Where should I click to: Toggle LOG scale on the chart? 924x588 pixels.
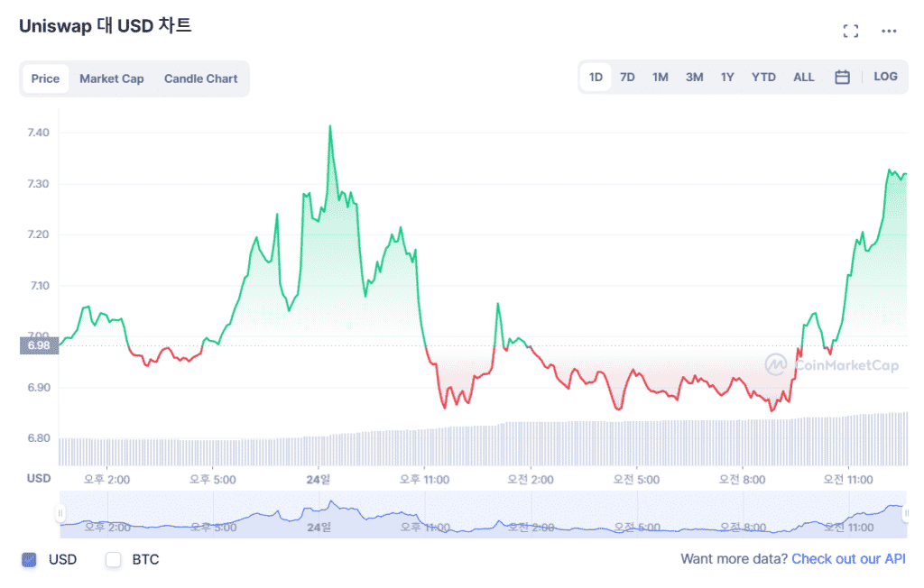pyautogui.click(x=885, y=77)
